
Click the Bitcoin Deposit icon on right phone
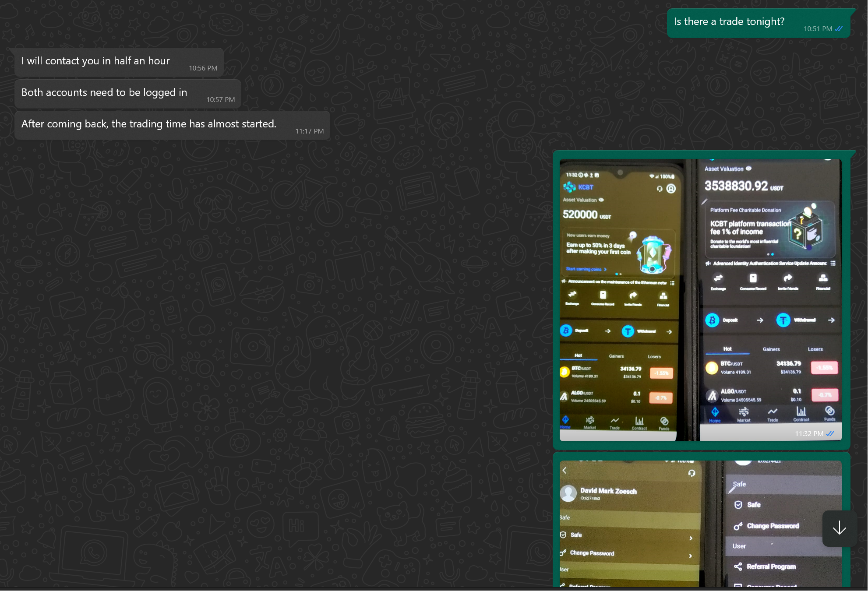(x=713, y=320)
